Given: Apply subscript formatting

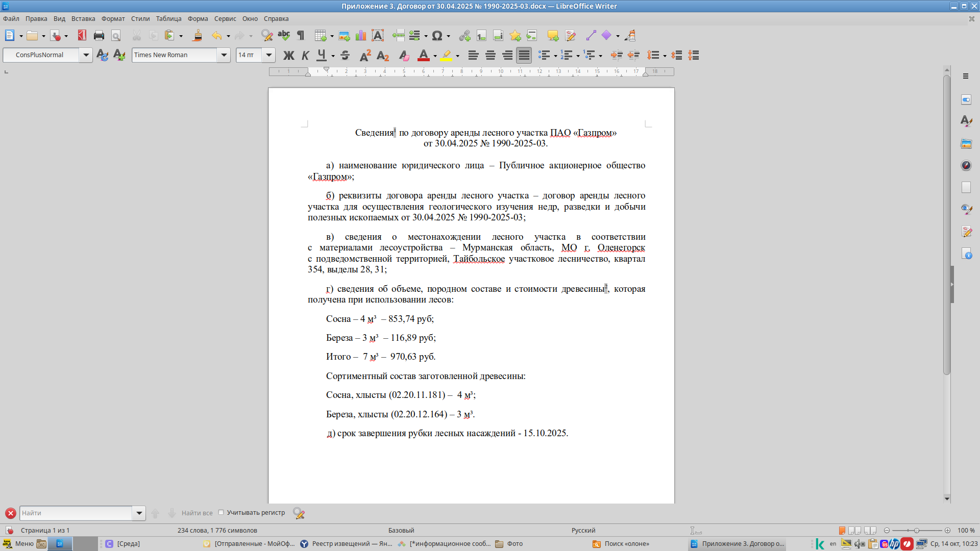Looking at the screenshot, I should (x=383, y=55).
